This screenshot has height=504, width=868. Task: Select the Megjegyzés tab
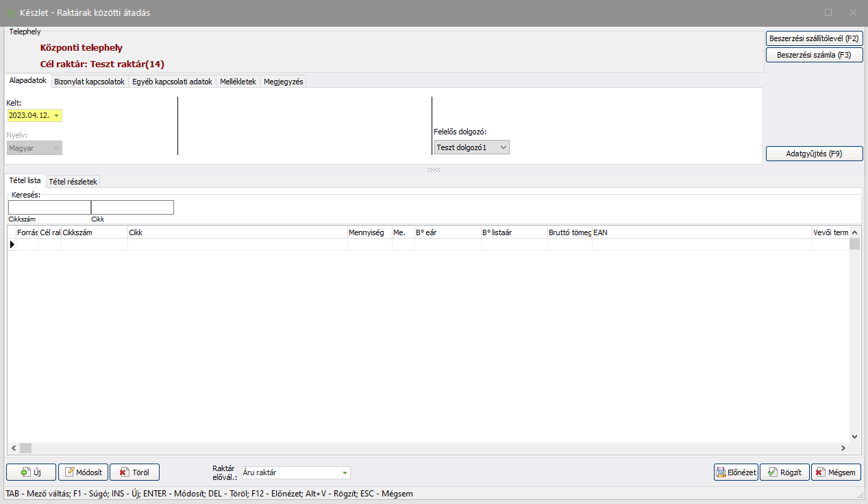pos(283,82)
